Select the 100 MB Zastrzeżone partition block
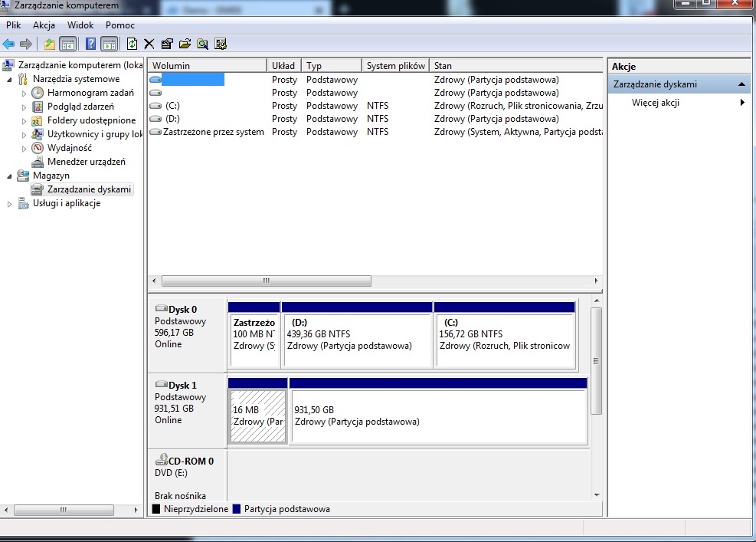Screen dimensions: 756x542 (x=254, y=336)
